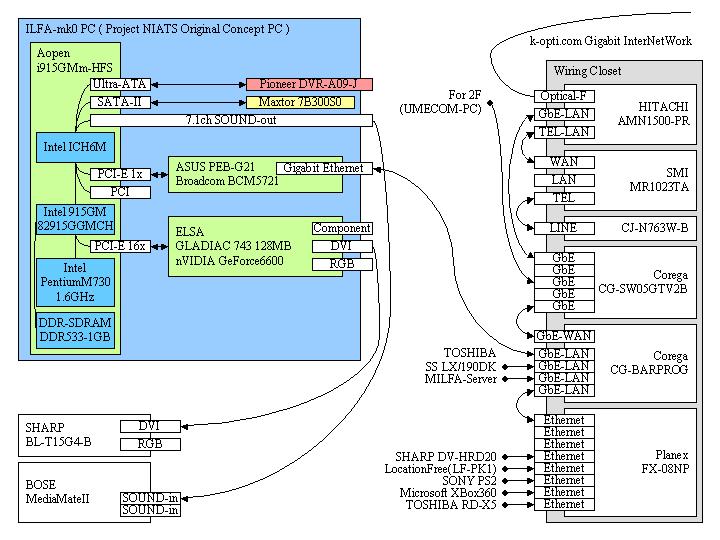Click the Gigabit Ethernet port box
Viewport: 720px width, 540px height.
[324, 168]
